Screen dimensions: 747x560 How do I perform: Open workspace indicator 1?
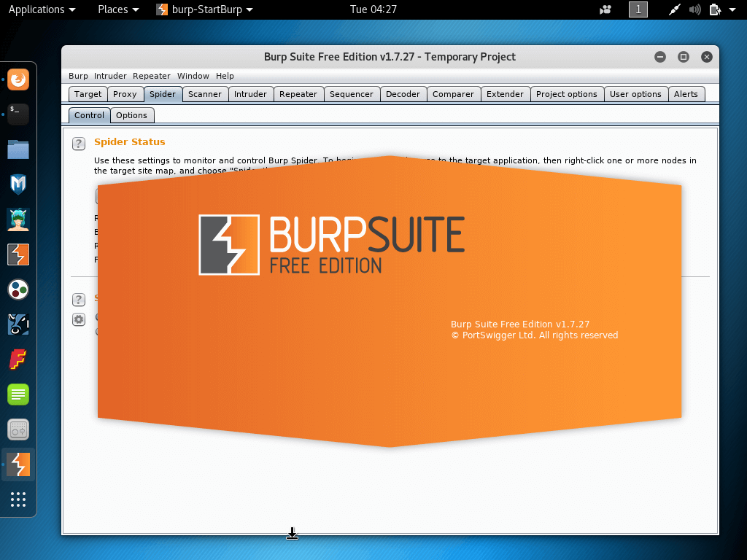[638, 9]
